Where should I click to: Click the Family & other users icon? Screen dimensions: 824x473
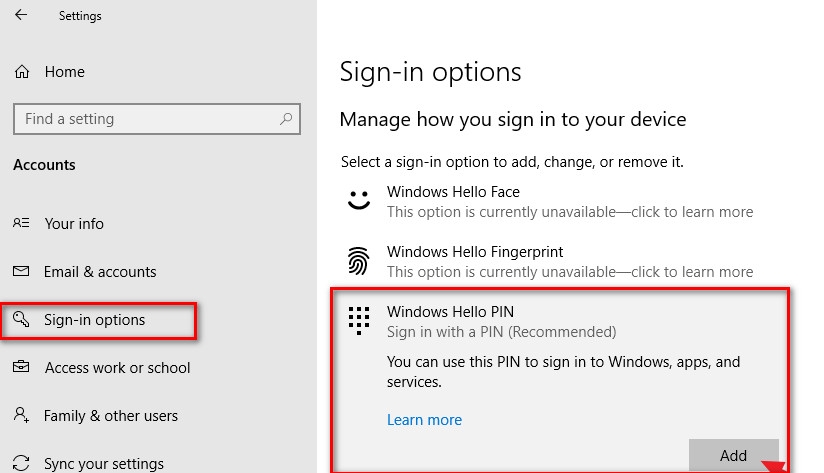(21, 415)
